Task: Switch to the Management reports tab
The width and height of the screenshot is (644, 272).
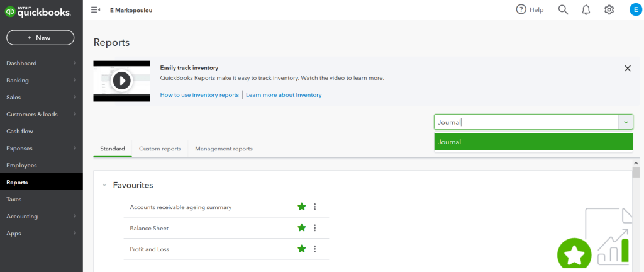Action: coord(224,149)
